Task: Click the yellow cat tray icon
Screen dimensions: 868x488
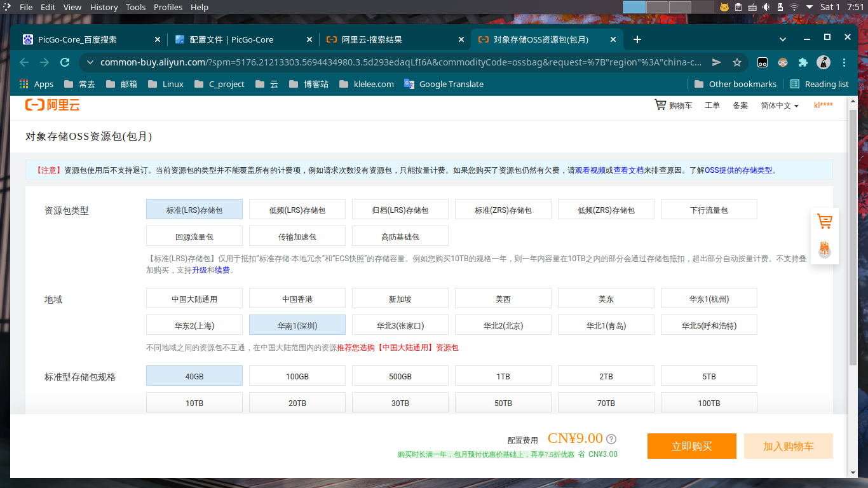Action: click(x=724, y=7)
